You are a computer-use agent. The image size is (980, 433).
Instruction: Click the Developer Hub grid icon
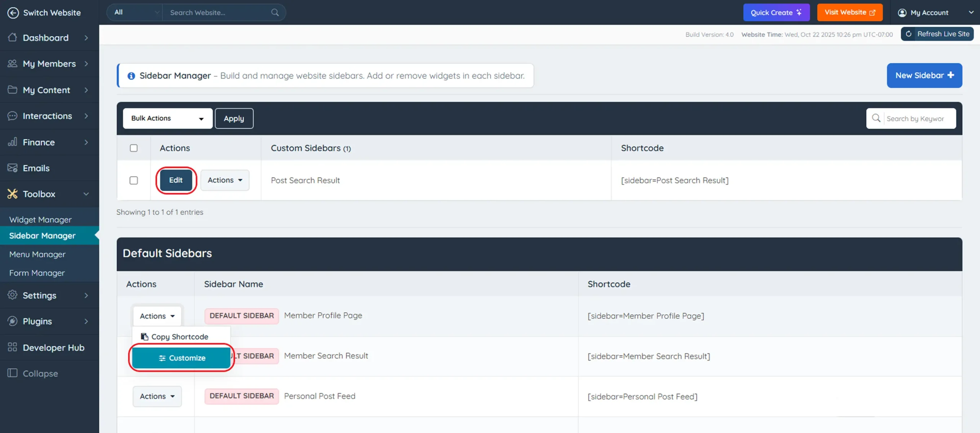[x=13, y=347]
